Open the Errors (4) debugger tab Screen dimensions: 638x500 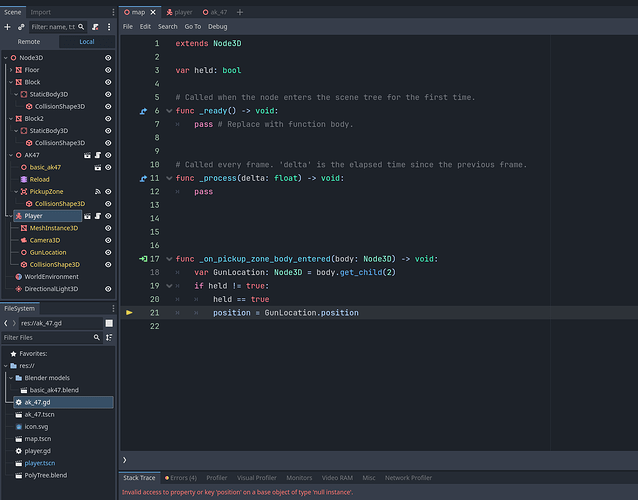coord(181,478)
